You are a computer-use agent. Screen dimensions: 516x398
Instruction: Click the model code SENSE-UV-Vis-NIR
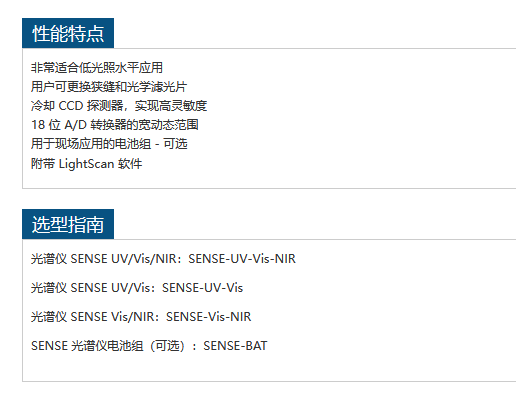pyautogui.click(x=242, y=259)
